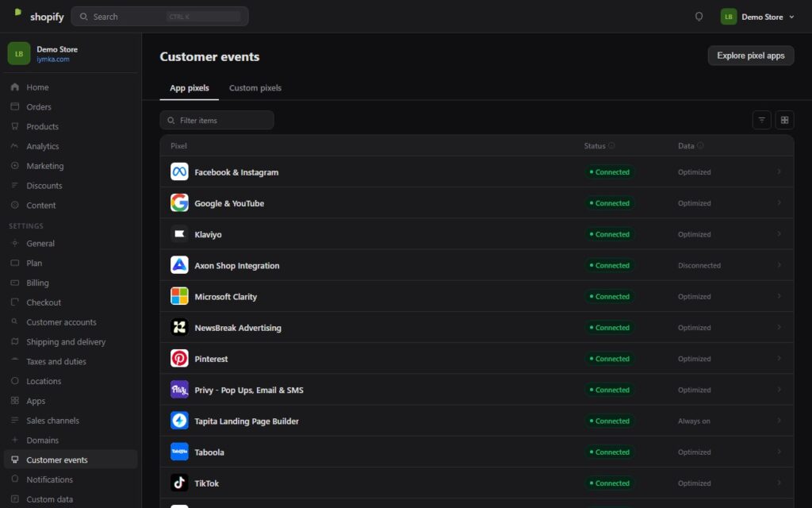Expand the Klaviyo row chevron

coord(779,234)
